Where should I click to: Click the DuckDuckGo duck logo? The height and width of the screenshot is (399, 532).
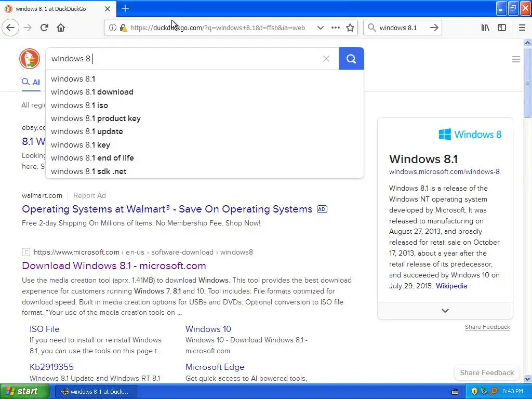30,59
